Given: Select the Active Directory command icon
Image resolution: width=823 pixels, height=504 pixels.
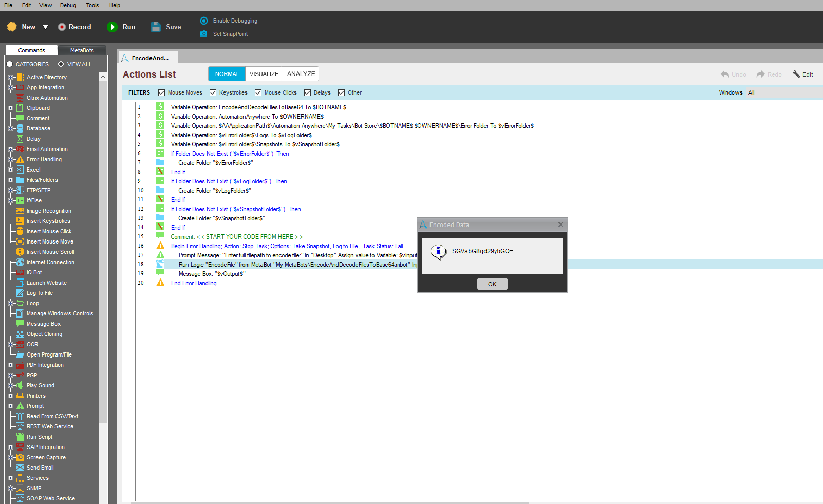Looking at the screenshot, I should 20,77.
